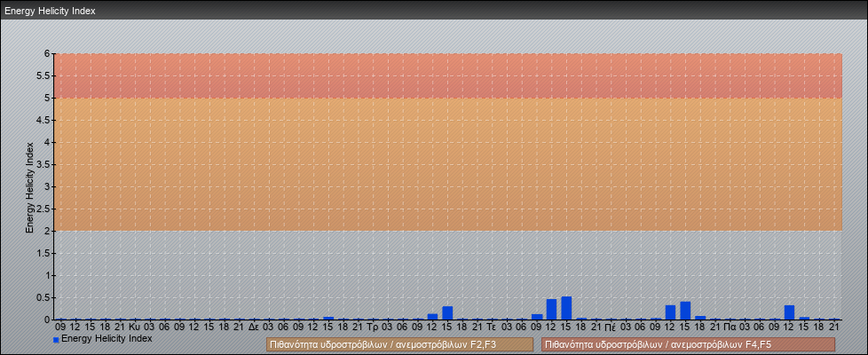Click the Energy Helicity Index panel title

coord(50,11)
